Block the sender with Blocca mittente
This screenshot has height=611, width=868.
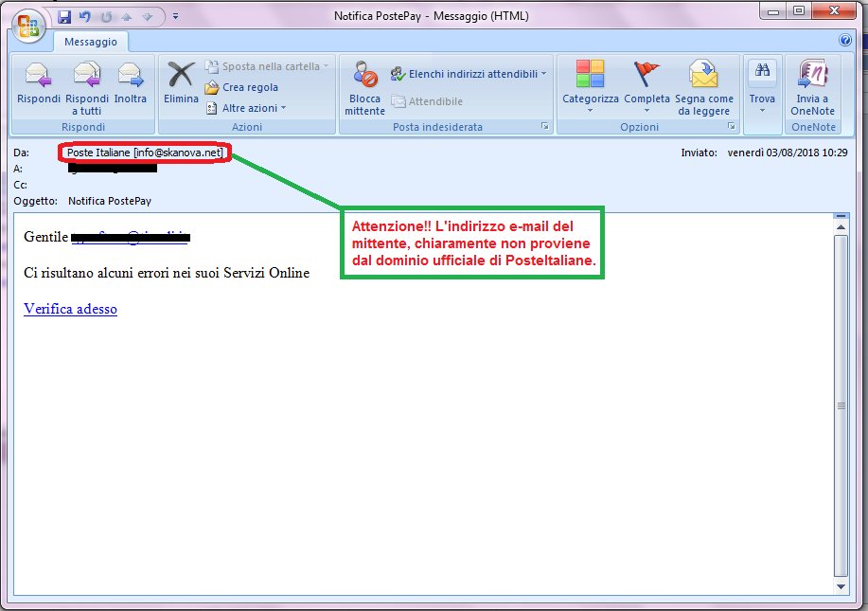tap(364, 88)
